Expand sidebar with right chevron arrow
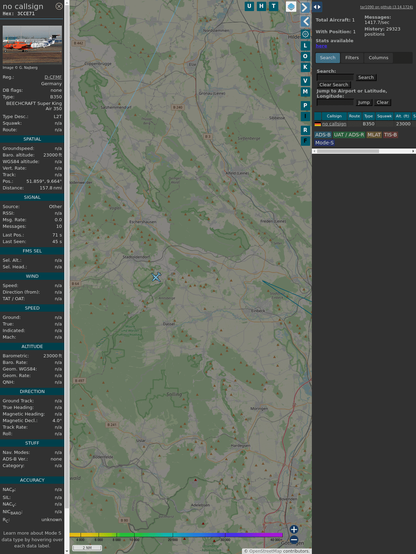The width and height of the screenshot is (416, 554). click(x=305, y=7)
